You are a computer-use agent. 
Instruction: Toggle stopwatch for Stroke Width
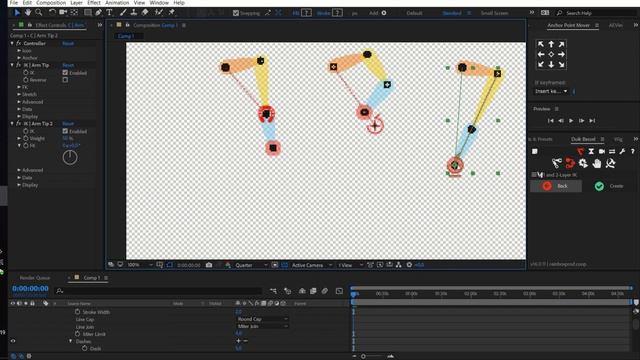coord(77,312)
